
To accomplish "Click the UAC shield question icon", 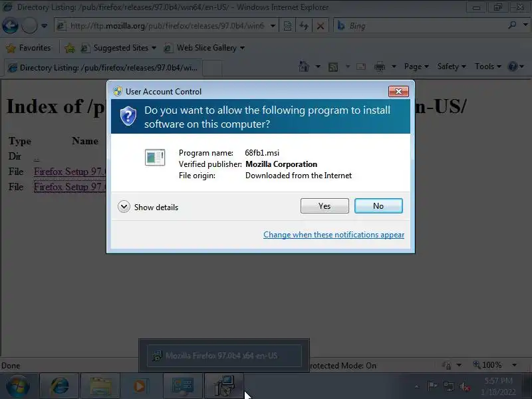I will pyautogui.click(x=128, y=116).
